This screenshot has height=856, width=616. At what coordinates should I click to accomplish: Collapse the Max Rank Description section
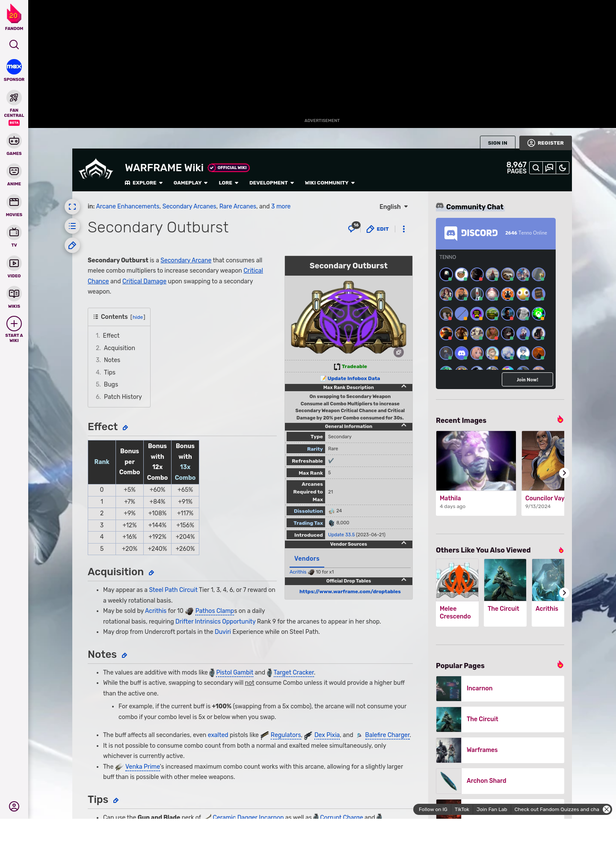click(x=404, y=386)
